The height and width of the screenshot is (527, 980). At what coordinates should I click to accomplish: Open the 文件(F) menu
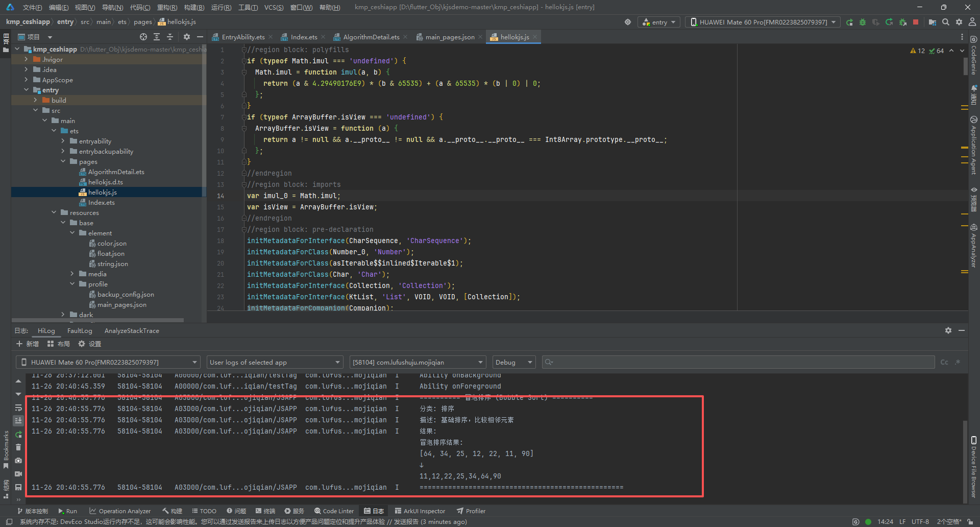(32, 7)
